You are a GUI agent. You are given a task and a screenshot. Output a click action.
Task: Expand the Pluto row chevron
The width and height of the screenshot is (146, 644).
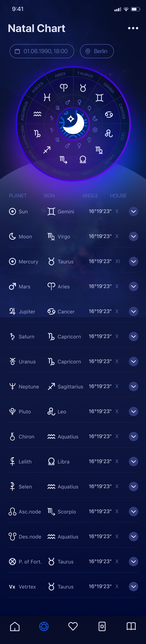click(x=134, y=411)
